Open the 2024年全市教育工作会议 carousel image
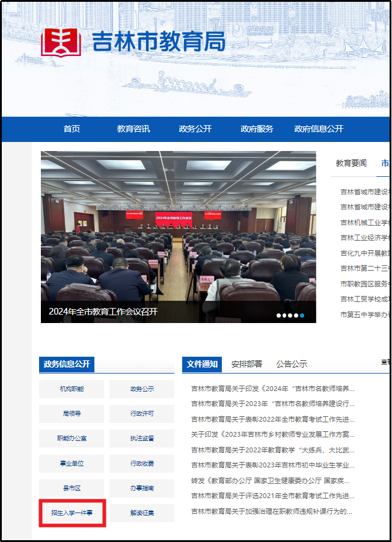Screen dimensions: 392x542 178,235
